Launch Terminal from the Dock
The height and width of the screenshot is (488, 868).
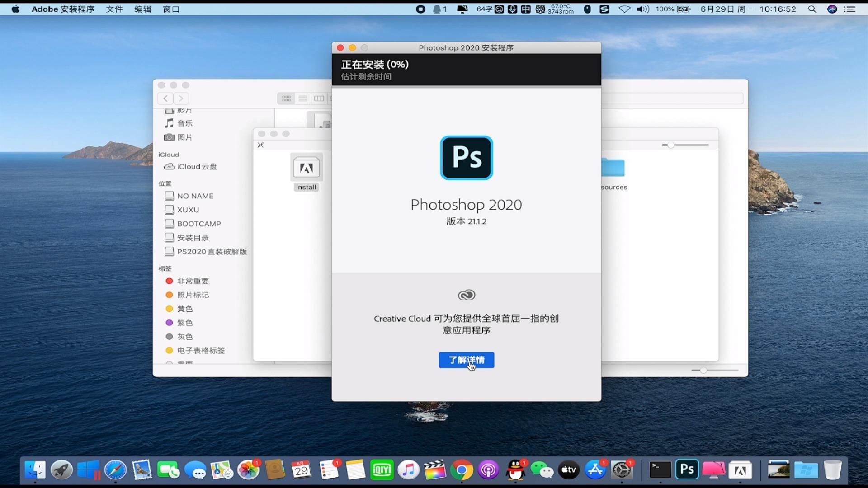(x=660, y=470)
